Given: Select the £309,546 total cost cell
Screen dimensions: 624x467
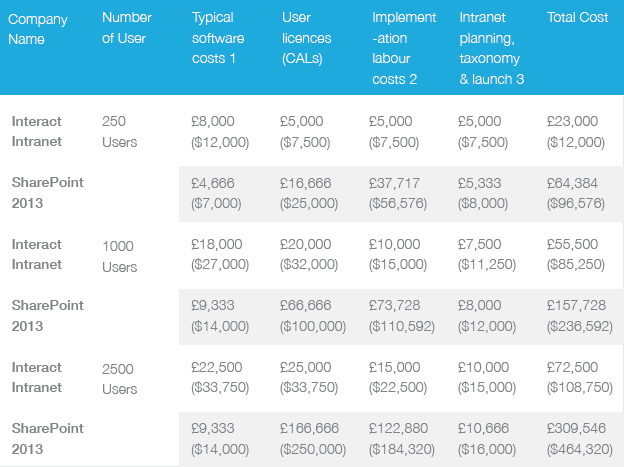Looking at the screenshot, I should click(x=580, y=438).
